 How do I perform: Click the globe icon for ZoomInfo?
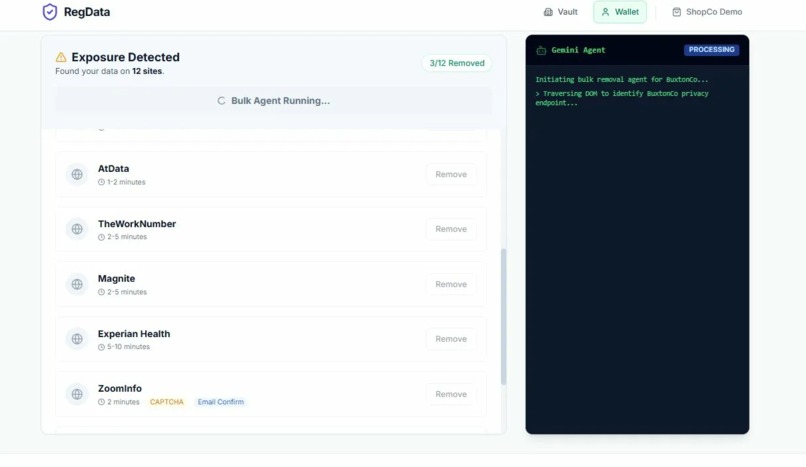click(x=77, y=394)
